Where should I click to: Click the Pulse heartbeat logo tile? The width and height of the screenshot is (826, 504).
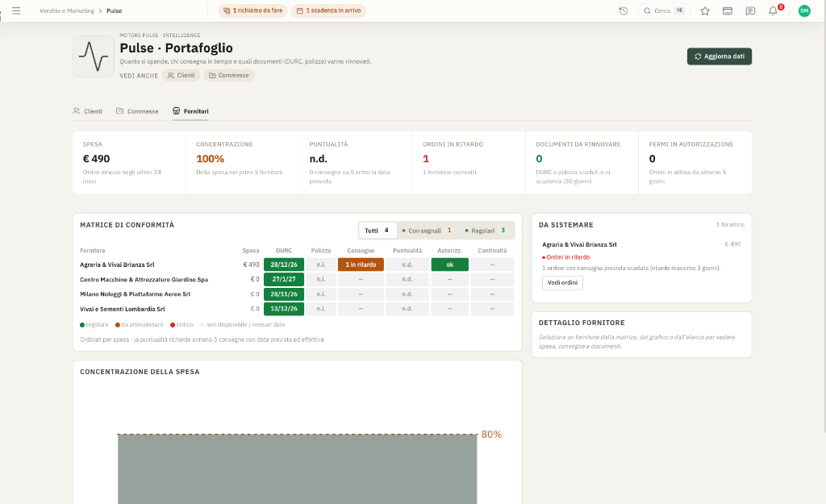pos(94,56)
